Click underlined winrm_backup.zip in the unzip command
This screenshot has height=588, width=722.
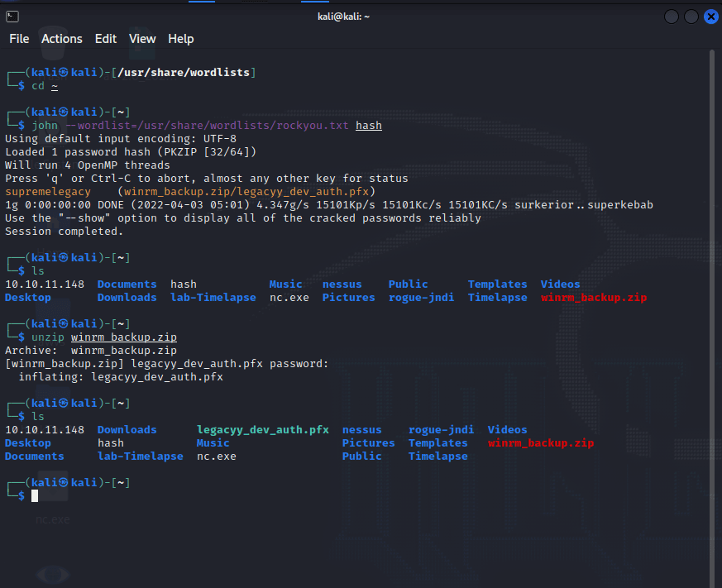click(x=124, y=337)
